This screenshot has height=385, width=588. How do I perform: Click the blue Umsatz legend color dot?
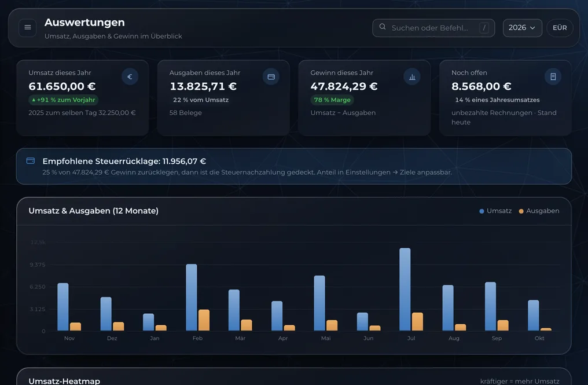click(482, 211)
